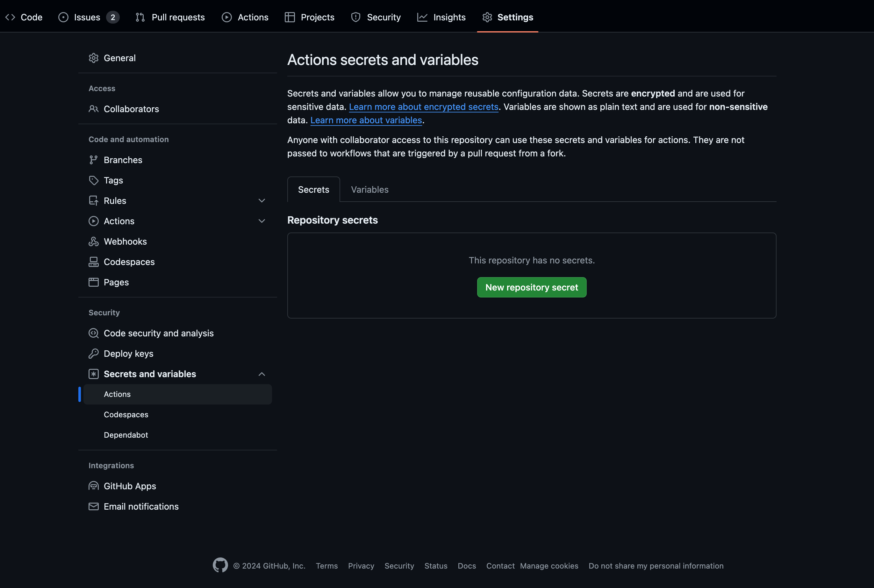The width and height of the screenshot is (874, 588).
Task: Open Collaborators settings page
Action: click(131, 109)
